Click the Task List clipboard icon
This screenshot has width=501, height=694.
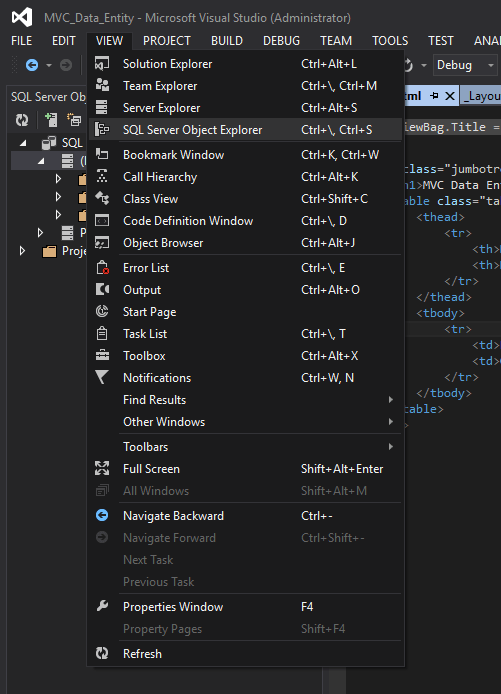pyautogui.click(x=102, y=333)
